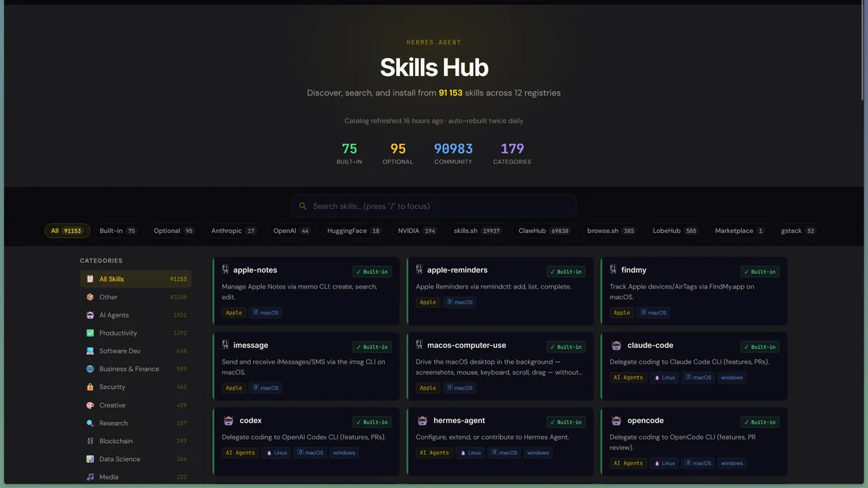Open the claude-code skill title
868x488 pixels.
(650, 345)
